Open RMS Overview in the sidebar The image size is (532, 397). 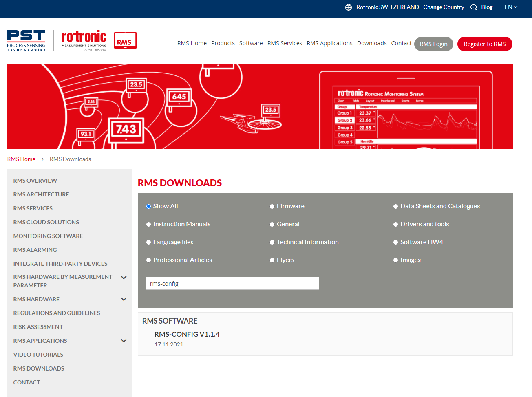tap(35, 181)
